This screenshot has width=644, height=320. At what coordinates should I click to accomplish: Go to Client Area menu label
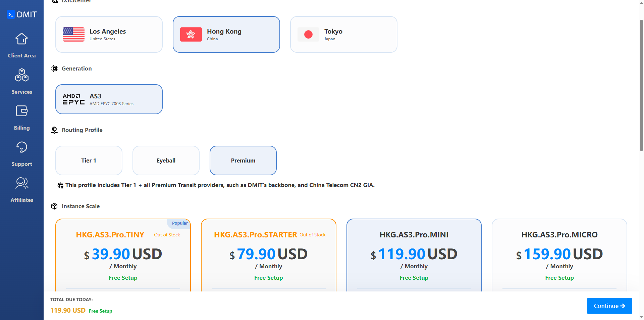[22, 56]
